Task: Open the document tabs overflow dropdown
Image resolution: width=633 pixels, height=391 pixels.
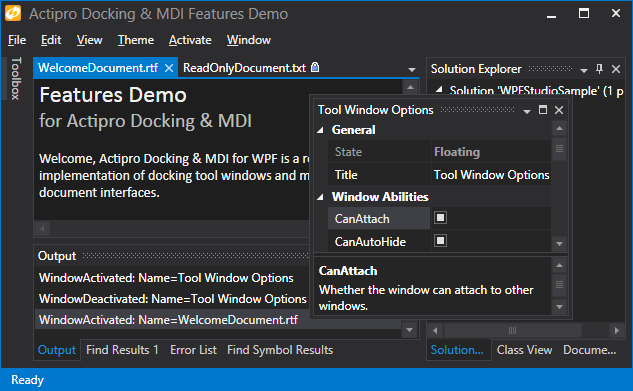Action: (412, 69)
